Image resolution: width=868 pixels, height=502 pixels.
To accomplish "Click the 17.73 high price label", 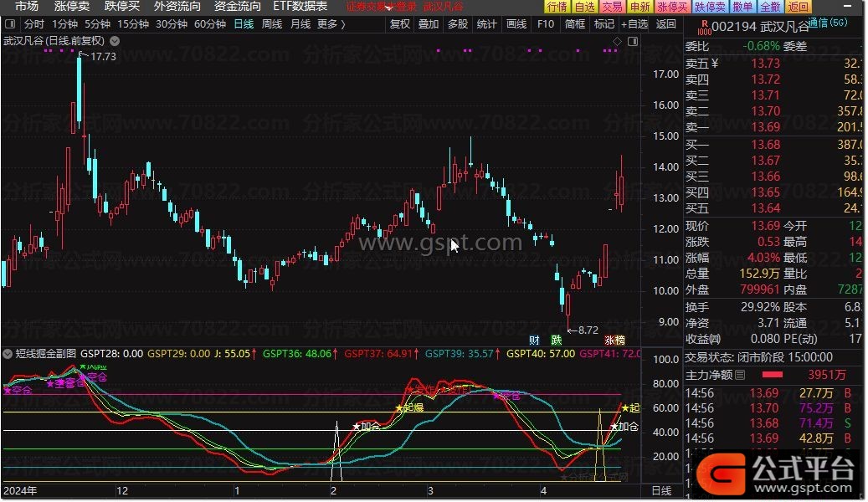I will pos(103,56).
